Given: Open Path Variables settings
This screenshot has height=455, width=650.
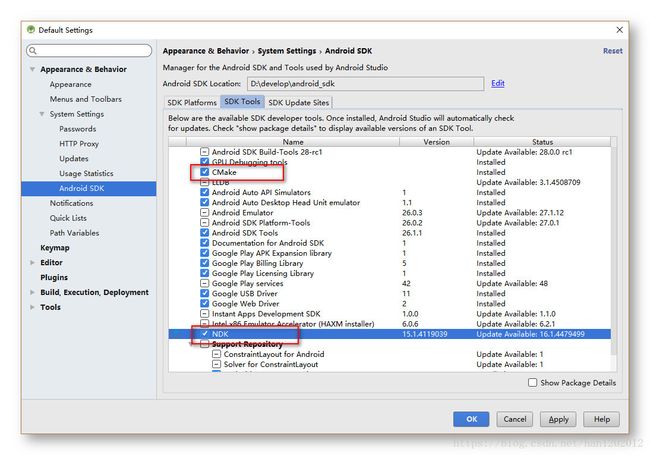Looking at the screenshot, I should pos(75,233).
